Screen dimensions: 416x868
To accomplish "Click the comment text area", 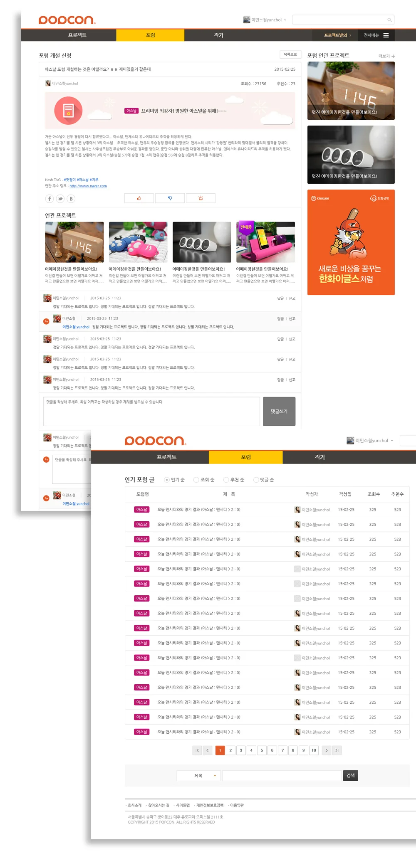I will (151, 412).
